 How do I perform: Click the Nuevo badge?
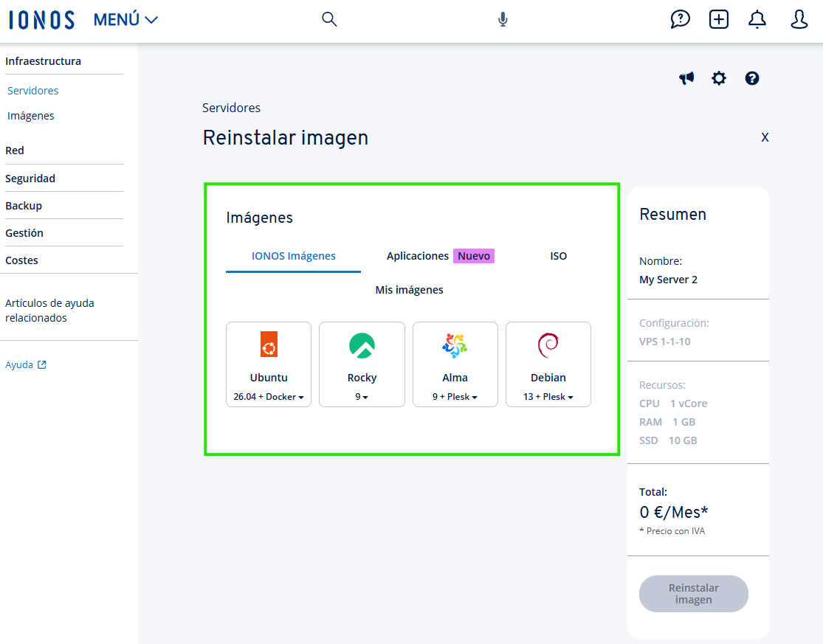[474, 256]
